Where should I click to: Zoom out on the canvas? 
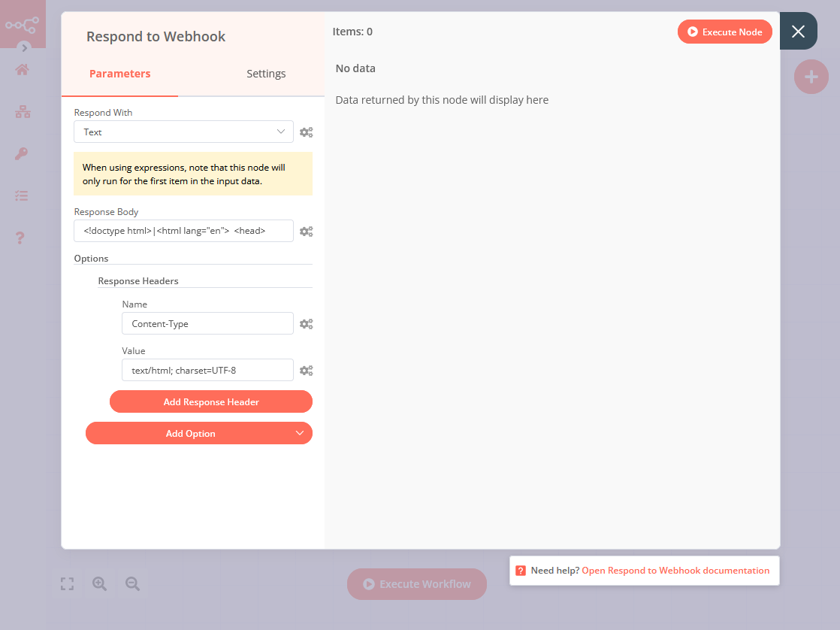131,583
